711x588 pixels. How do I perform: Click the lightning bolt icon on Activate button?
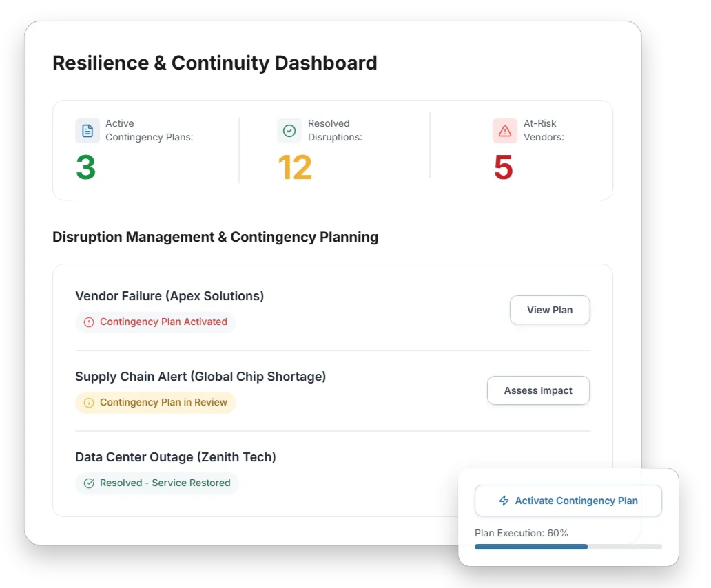(x=504, y=501)
